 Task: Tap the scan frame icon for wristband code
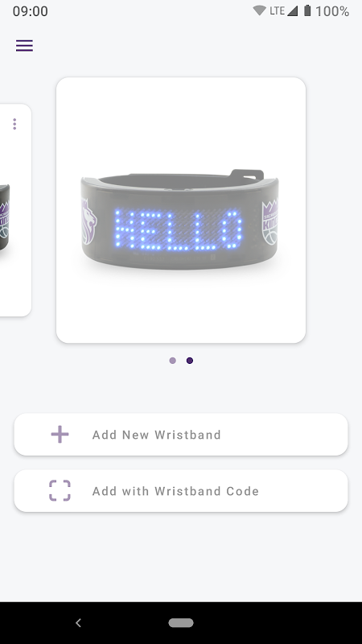point(60,491)
